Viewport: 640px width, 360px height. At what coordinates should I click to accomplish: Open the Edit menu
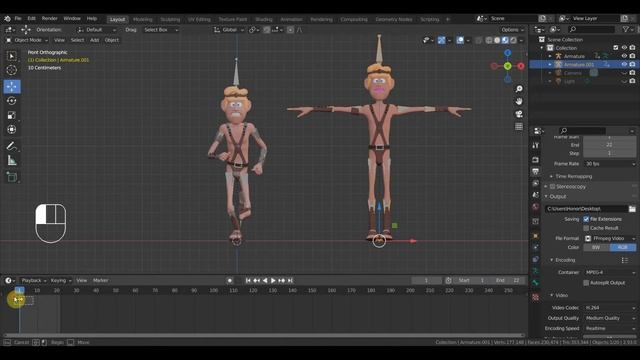point(31,19)
